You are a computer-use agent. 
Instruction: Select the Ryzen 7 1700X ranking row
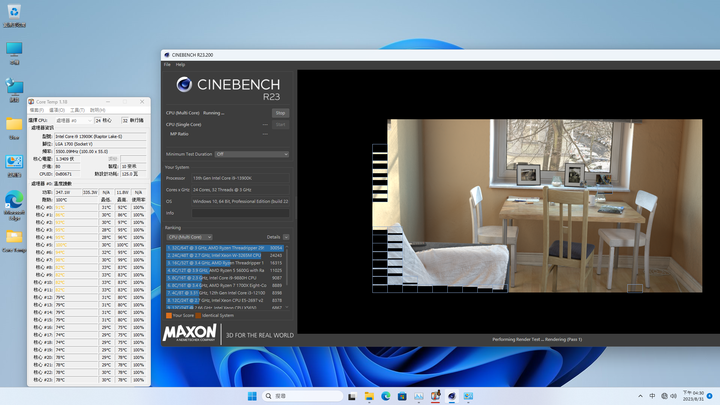225,286
